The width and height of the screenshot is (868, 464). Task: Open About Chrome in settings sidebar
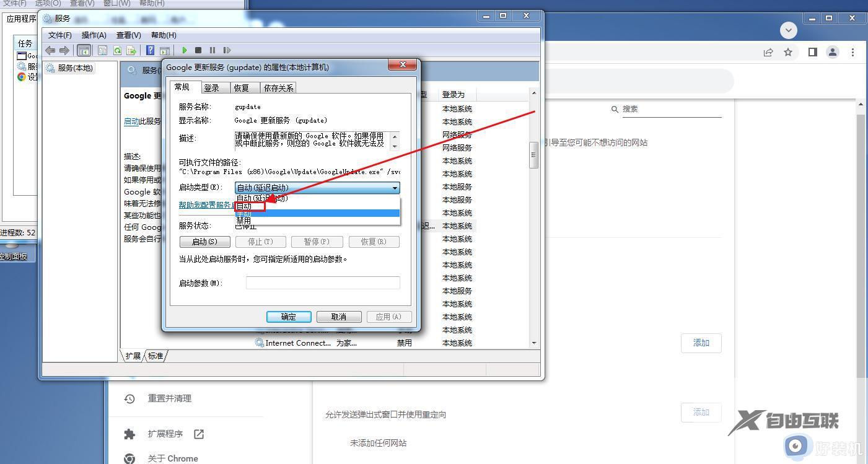pos(173,458)
